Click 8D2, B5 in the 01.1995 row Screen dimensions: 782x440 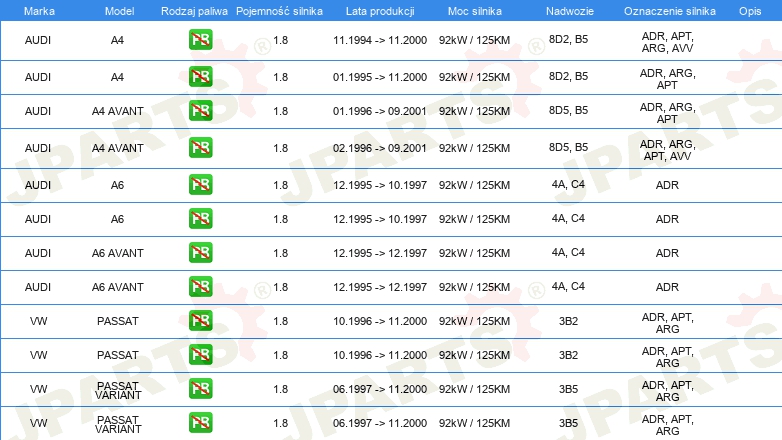click(x=569, y=76)
